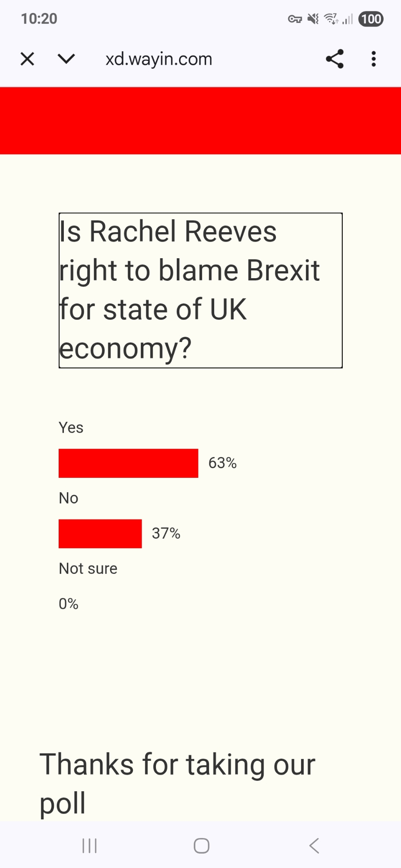Go back with the navigation arrow

coord(314,845)
